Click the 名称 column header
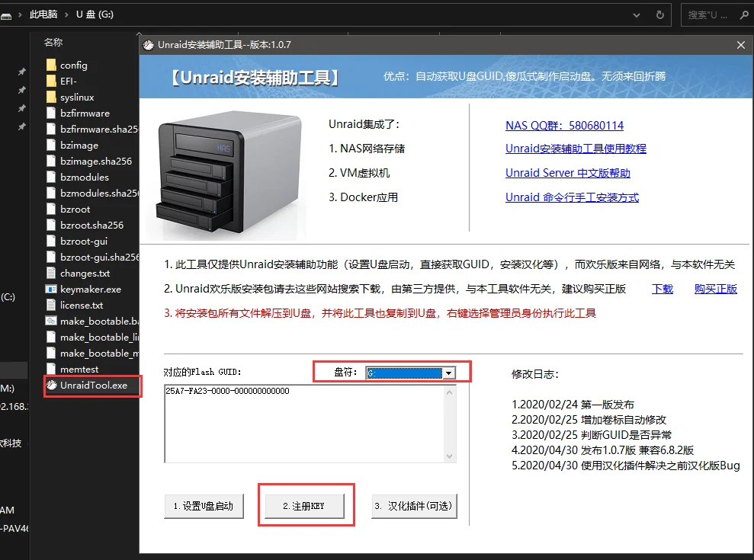This screenshot has height=560, width=754. [x=53, y=43]
